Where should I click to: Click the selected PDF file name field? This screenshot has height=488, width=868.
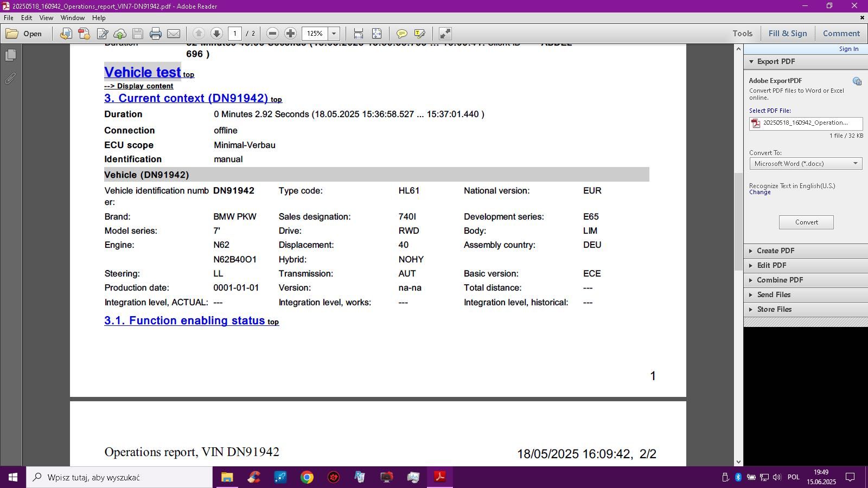tap(806, 123)
